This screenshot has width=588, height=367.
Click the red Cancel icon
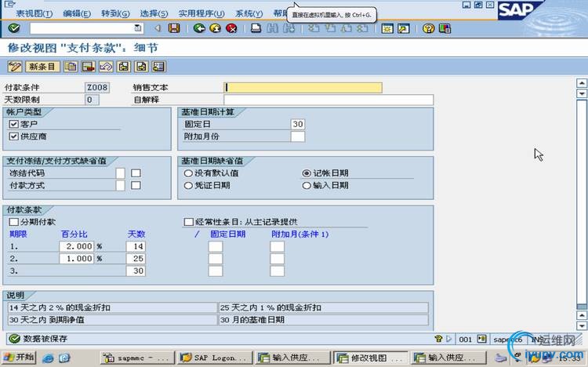click(231, 28)
